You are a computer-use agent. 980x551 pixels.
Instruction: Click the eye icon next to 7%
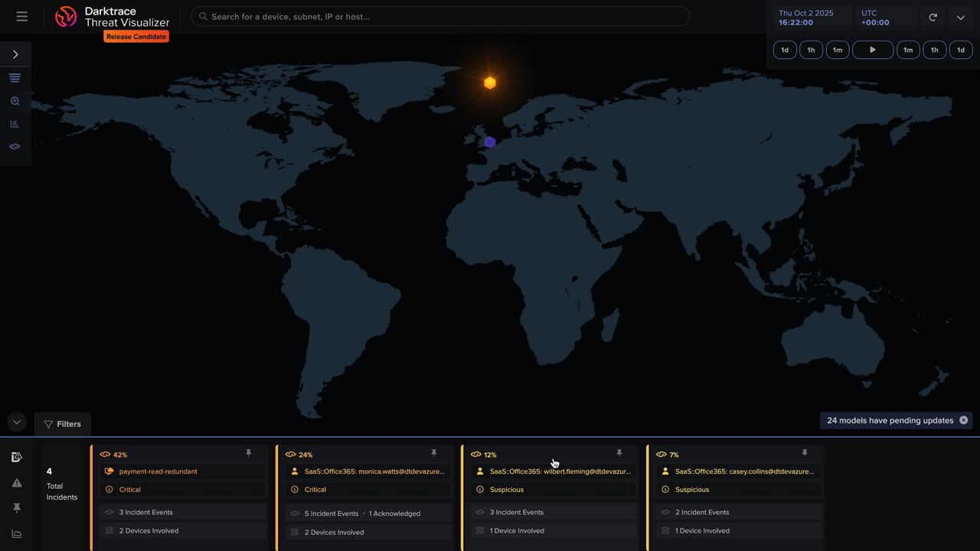[661, 455]
